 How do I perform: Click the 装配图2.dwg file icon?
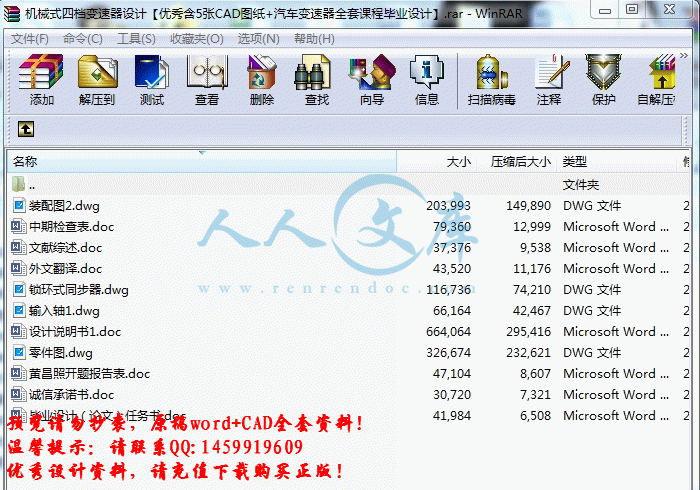19,205
